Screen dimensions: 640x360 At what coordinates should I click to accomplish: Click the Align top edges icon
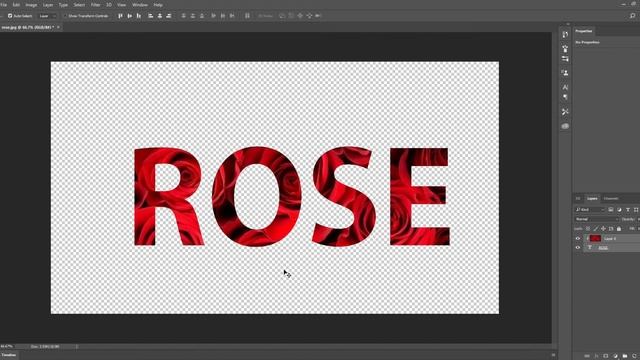click(x=120, y=16)
